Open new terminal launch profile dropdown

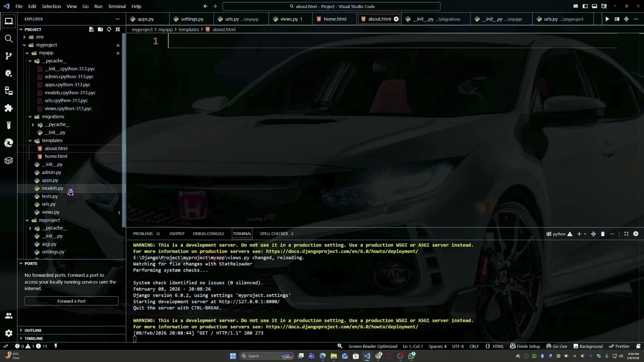584,234
